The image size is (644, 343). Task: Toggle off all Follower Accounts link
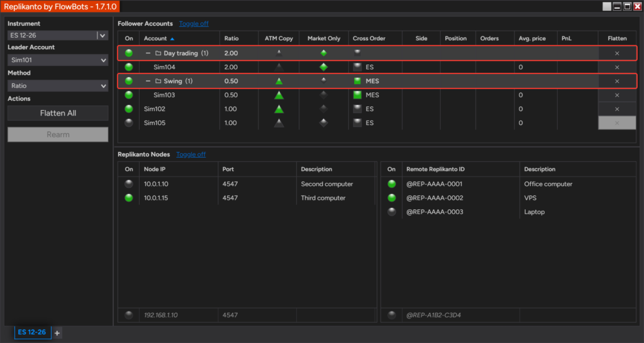point(194,24)
